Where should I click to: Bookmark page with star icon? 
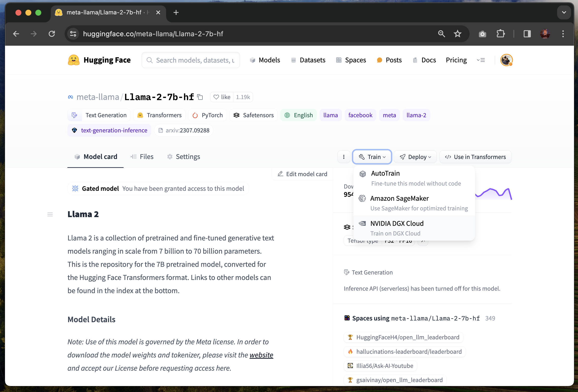[x=457, y=34]
